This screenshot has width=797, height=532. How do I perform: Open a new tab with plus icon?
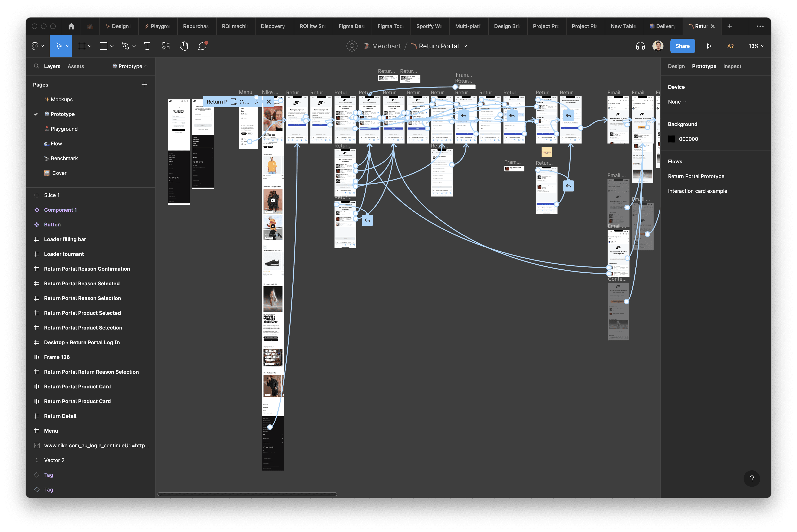730,26
